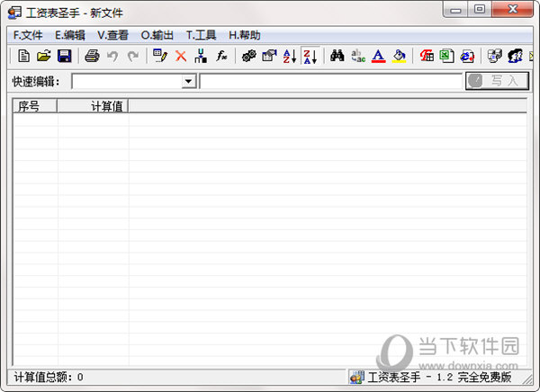Open the E.编辑 menu
540x392 pixels.
point(70,35)
